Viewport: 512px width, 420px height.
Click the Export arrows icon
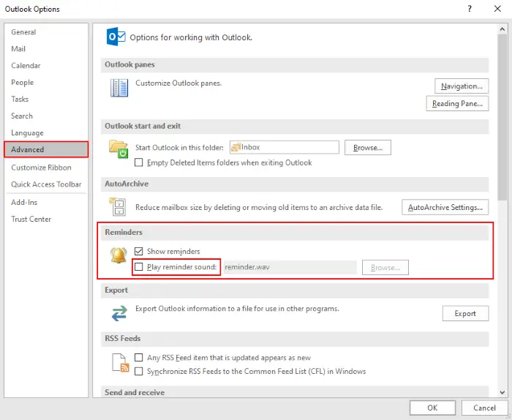(x=119, y=313)
